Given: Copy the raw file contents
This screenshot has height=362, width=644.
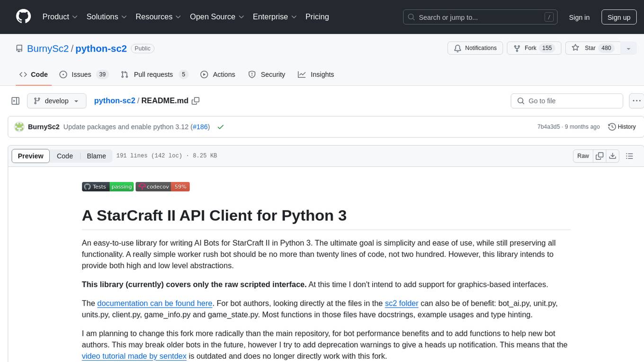Looking at the screenshot, I should click(x=600, y=156).
